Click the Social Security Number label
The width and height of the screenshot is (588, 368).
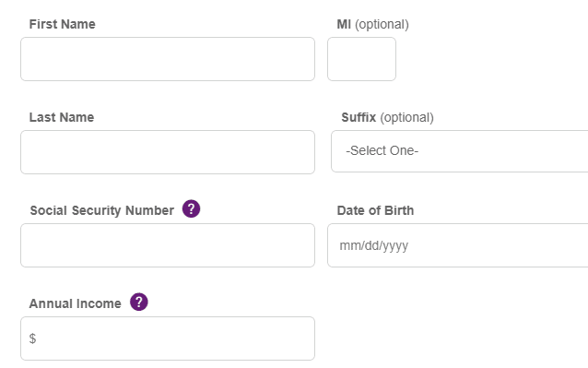102,210
